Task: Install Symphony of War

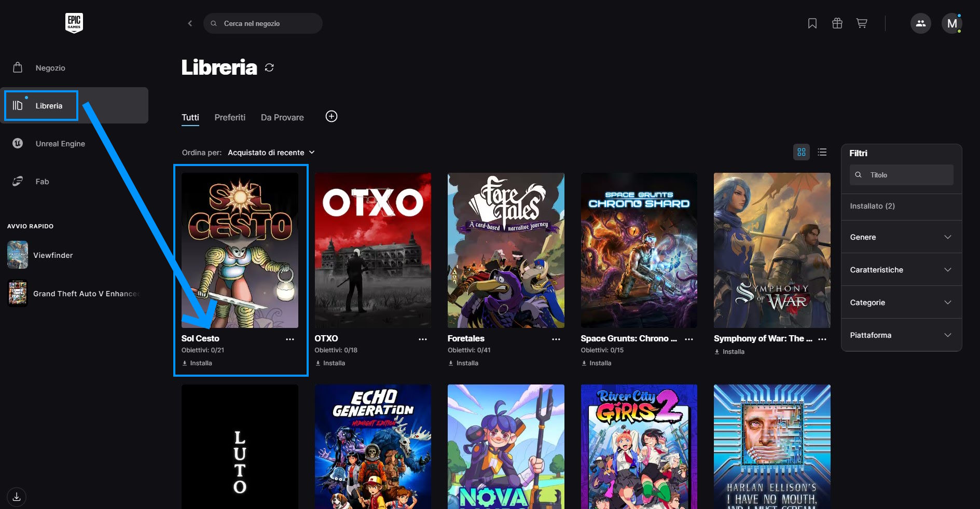Action: pyautogui.click(x=729, y=352)
